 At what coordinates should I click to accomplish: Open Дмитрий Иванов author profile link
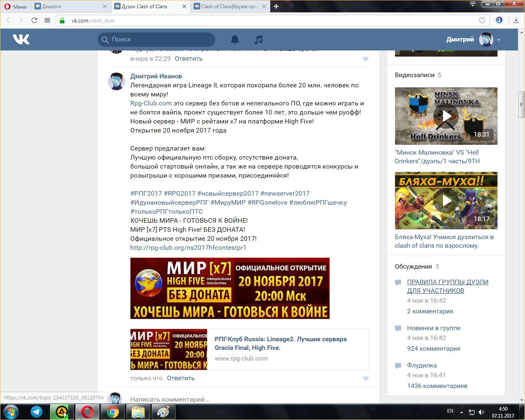coord(156,76)
